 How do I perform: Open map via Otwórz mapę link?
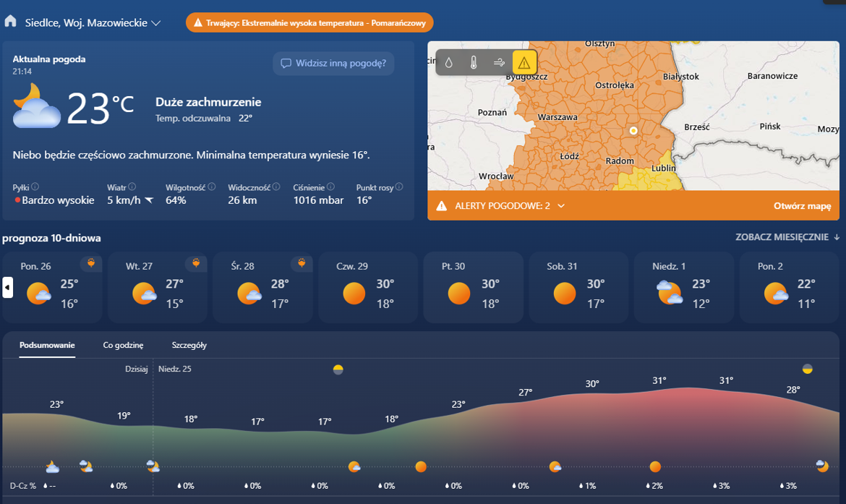click(802, 206)
